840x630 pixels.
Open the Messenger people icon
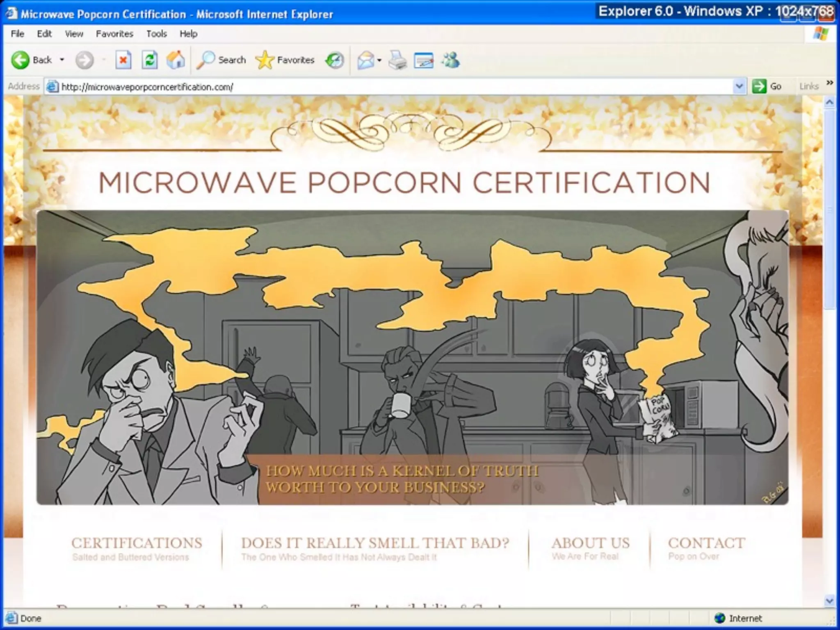point(450,60)
